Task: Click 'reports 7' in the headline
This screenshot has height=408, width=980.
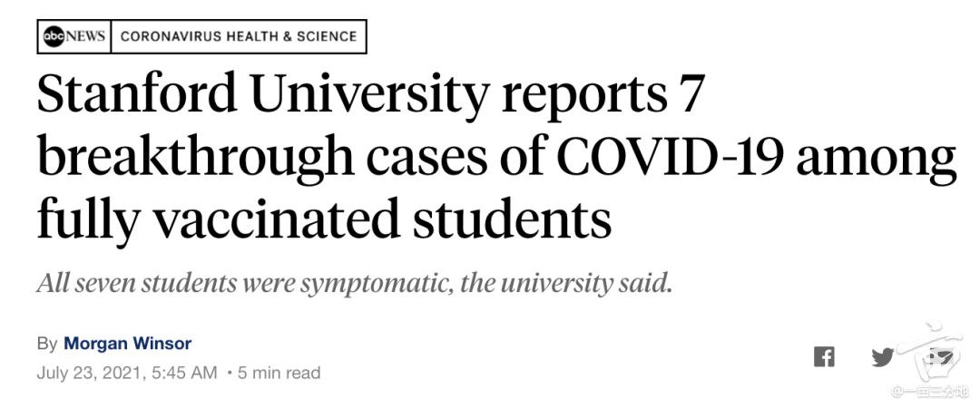Action: (x=603, y=96)
